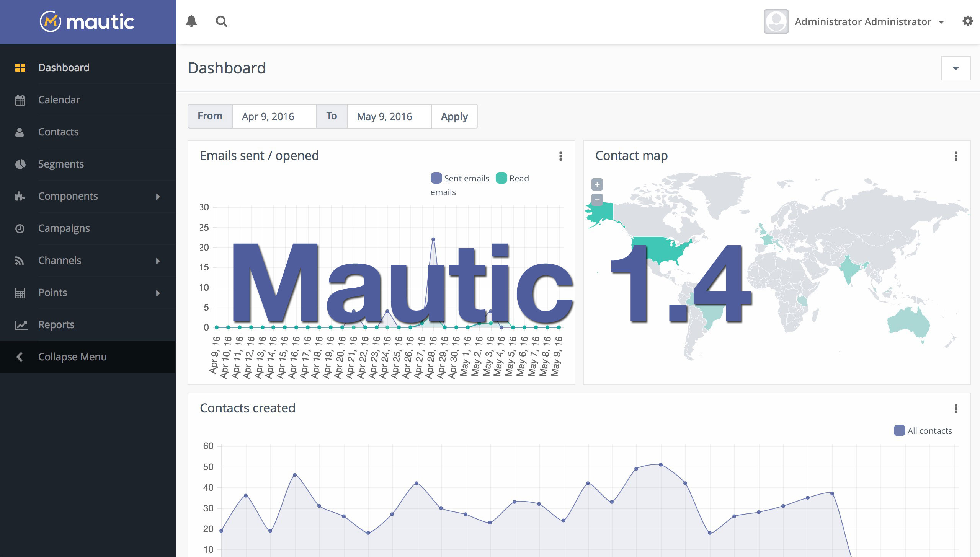Expand the Channels submenu arrow

point(158,261)
